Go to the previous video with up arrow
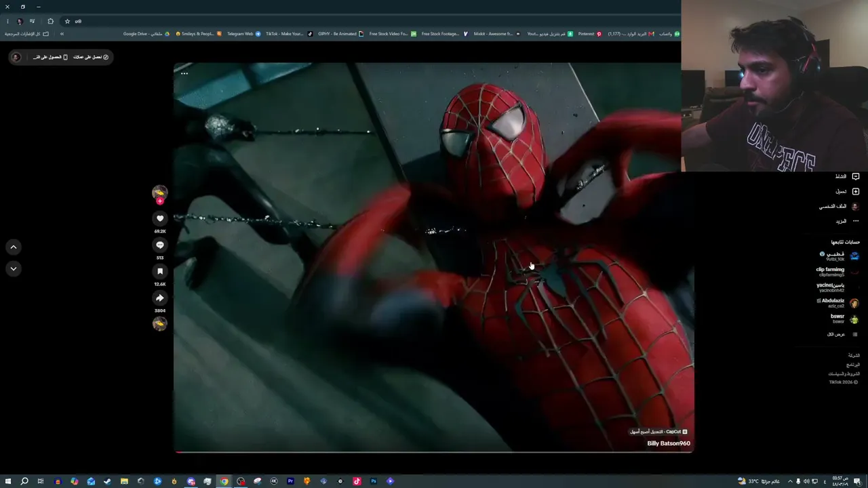The height and width of the screenshot is (488, 868). [14, 247]
